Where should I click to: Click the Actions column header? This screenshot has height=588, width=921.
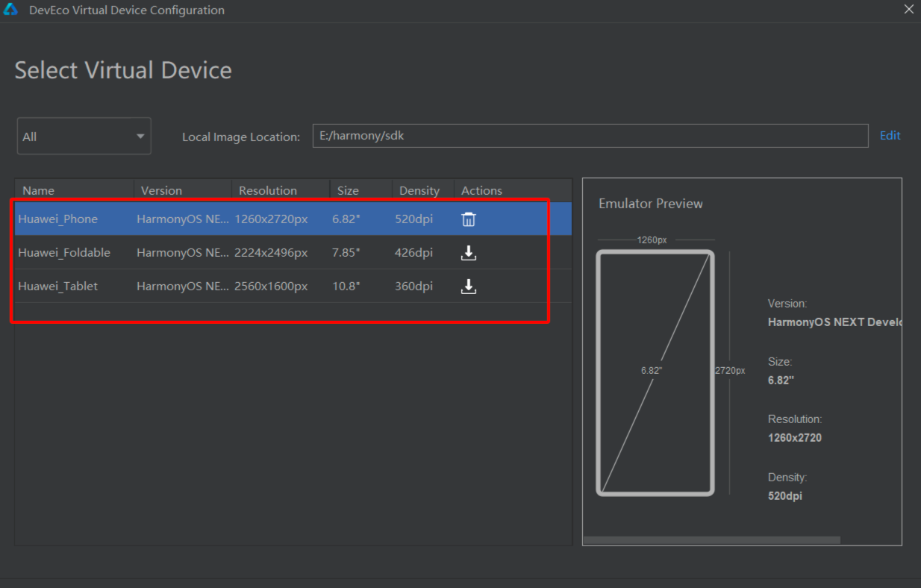(513, 190)
